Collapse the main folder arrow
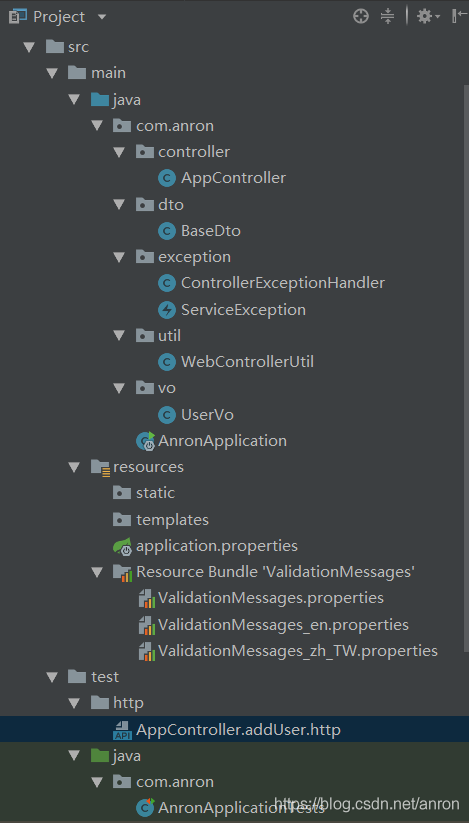The width and height of the screenshot is (469, 823). tap(52, 73)
